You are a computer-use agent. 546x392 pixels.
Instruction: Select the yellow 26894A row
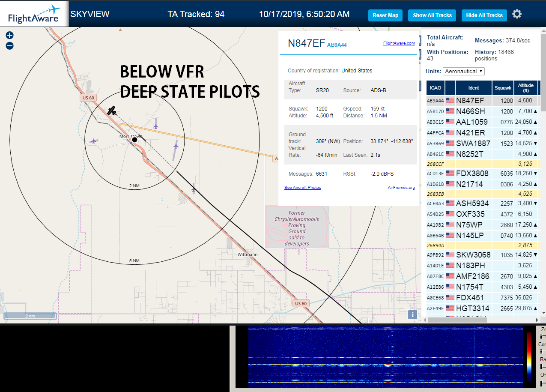[482, 245]
